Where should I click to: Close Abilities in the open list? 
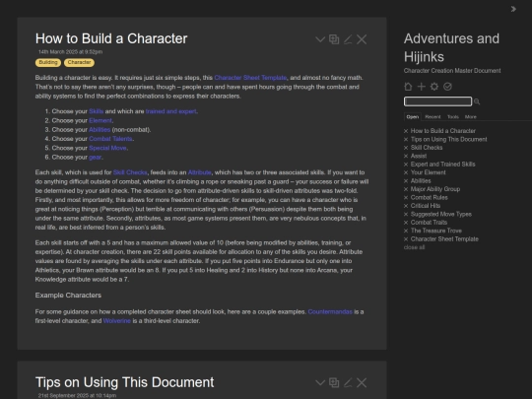pyautogui.click(x=406, y=181)
